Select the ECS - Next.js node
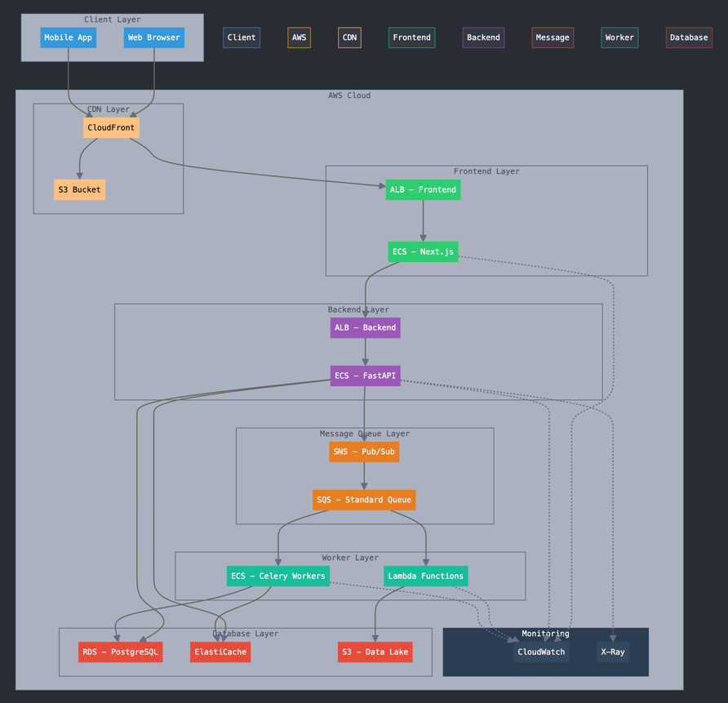Screen dimensions: 728x703 pyautogui.click(x=423, y=251)
